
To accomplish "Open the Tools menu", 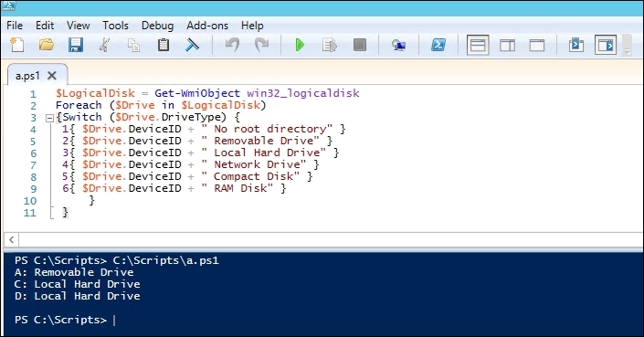I will (x=115, y=26).
